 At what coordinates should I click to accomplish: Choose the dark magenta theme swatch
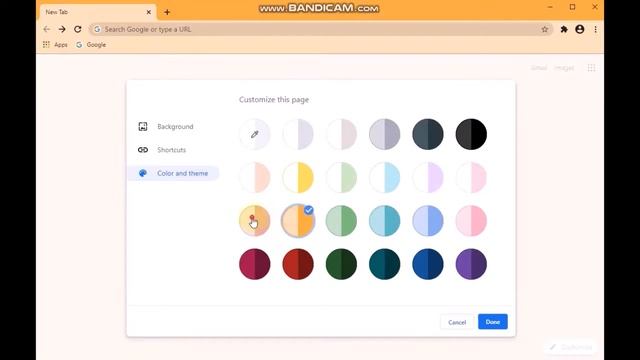255,264
